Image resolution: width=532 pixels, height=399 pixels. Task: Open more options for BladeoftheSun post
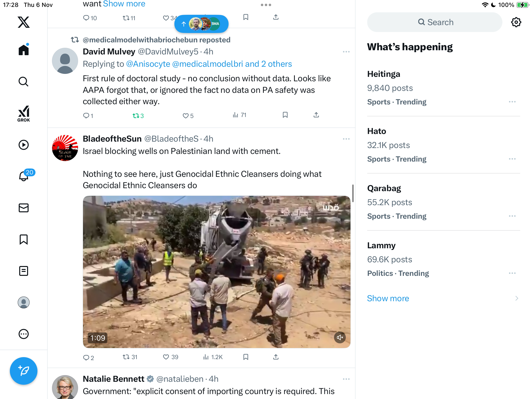[x=346, y=139]
